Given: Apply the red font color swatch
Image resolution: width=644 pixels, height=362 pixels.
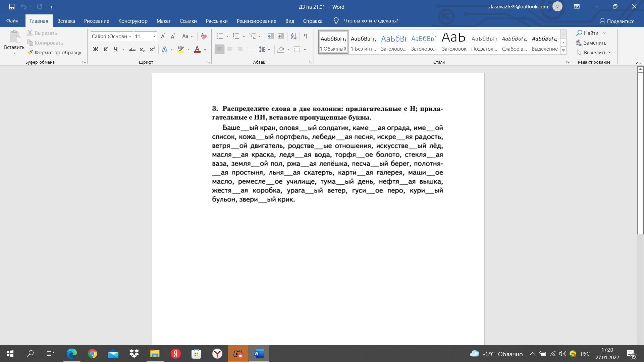Looking at the screenshot, I should 197,50.
